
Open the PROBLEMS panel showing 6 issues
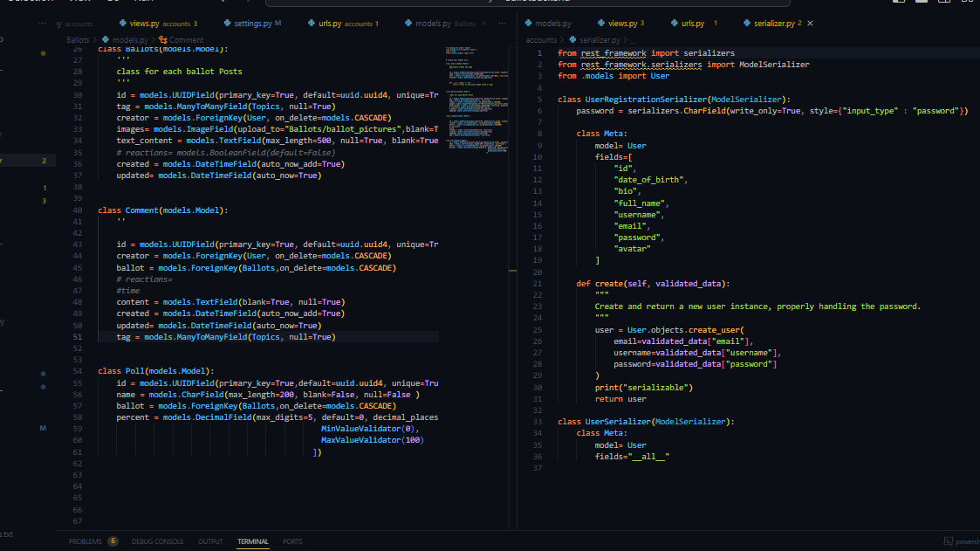(93, 541)
